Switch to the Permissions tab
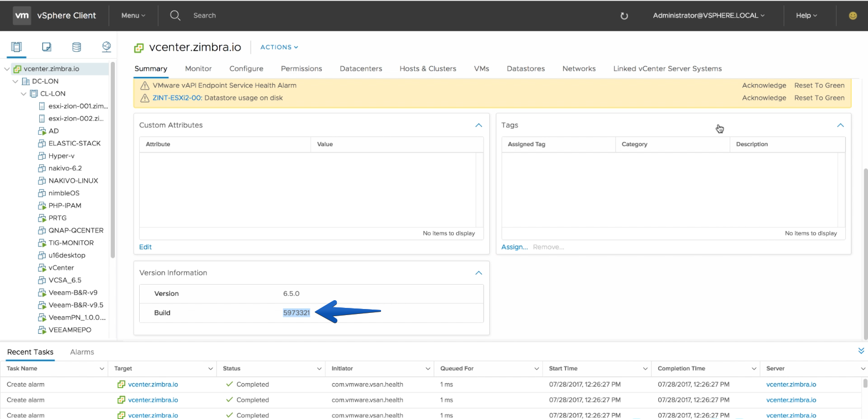The height and width of the screenshot is (419, 868). (x=301, y=69)
